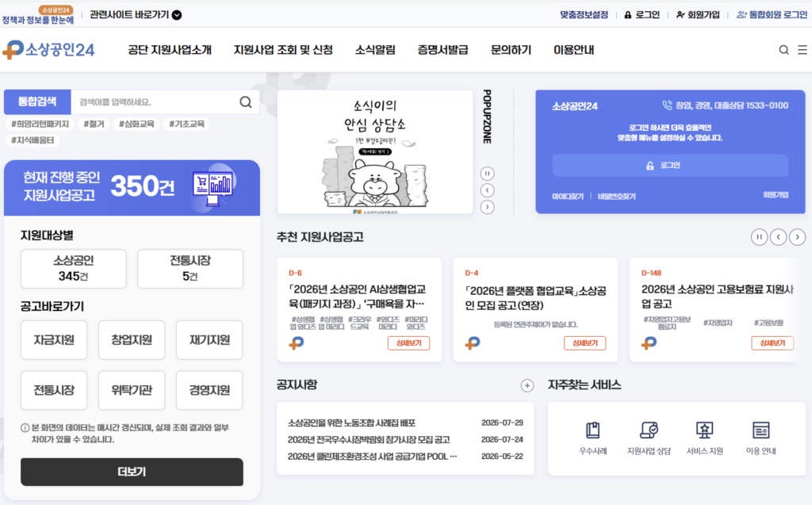Expand 관련사이트 바로가기 dropdown
Viewport: 812px width, 505px height.
tap(135, 14)
